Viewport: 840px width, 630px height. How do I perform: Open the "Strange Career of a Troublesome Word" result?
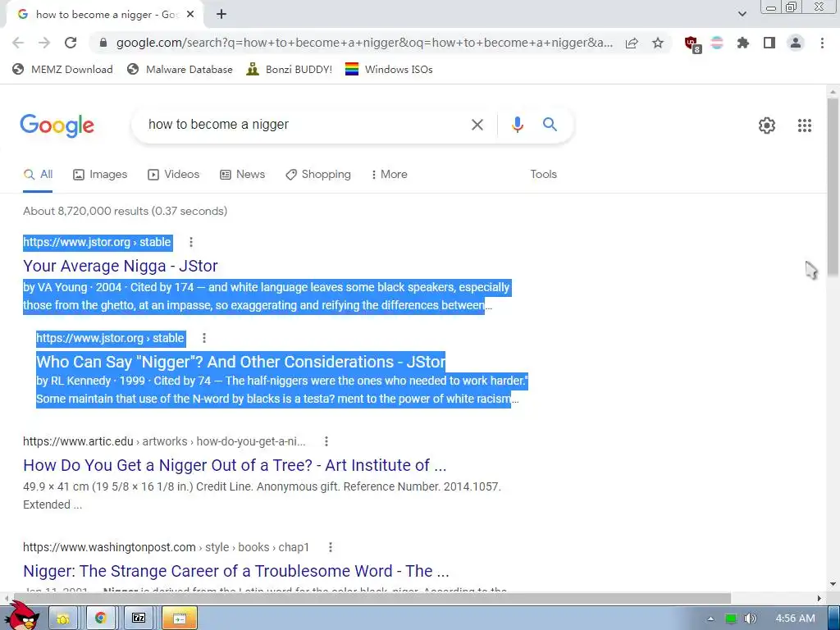236,571
